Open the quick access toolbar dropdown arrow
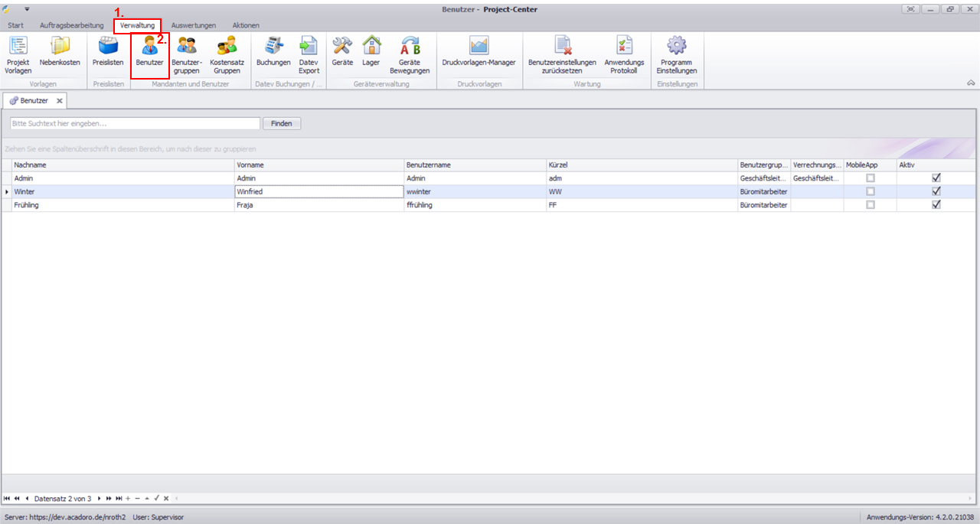The width and height of the screenshot is (980, 524). point(26,9)
